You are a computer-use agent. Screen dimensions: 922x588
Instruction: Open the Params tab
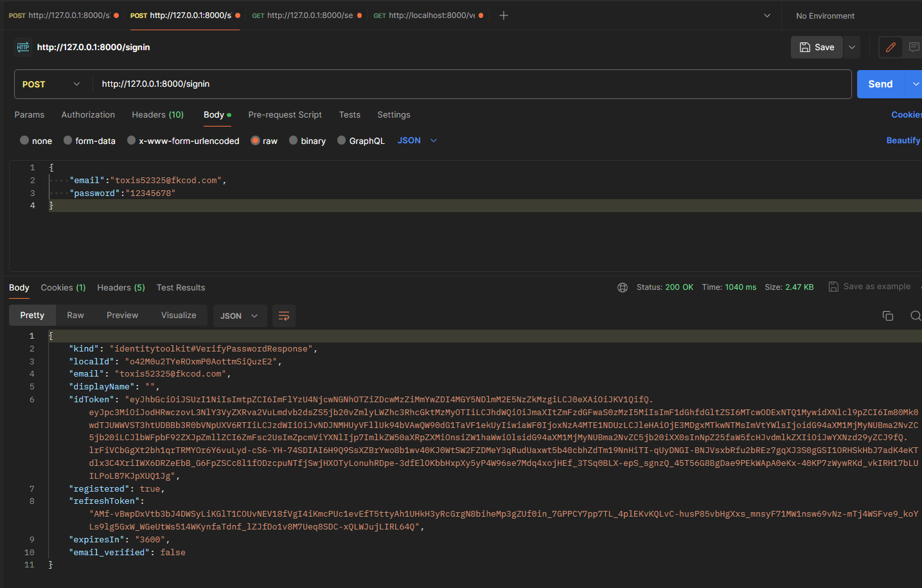(30, 115)
